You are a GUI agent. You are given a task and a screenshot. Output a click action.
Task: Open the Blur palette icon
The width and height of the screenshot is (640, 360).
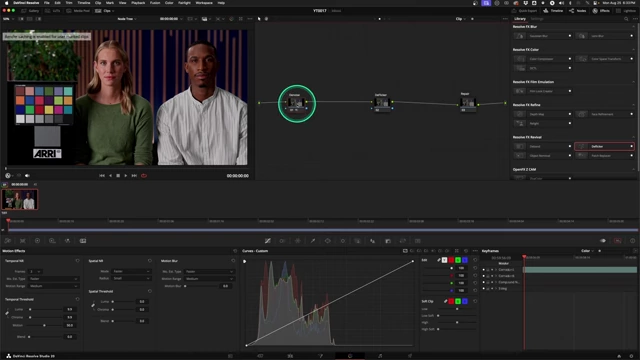tap(373, 241)
